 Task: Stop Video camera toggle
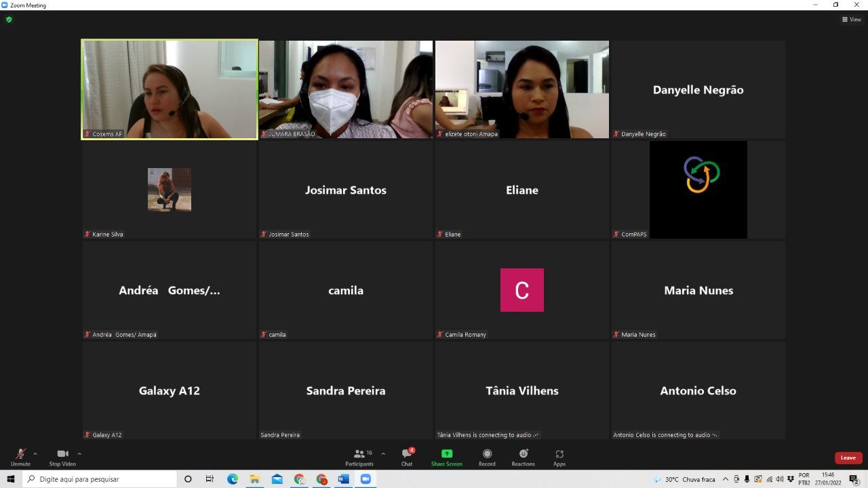(62, 457)
